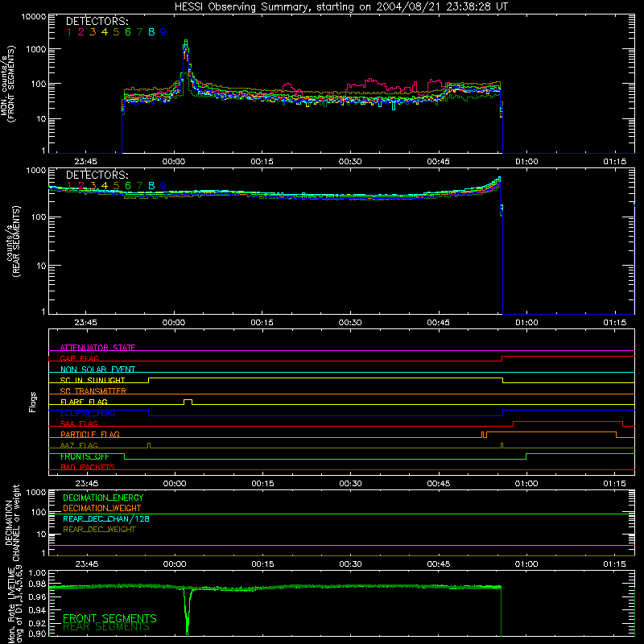Click the ECLIPSE_FLAG label

click(x=88, y=413)
